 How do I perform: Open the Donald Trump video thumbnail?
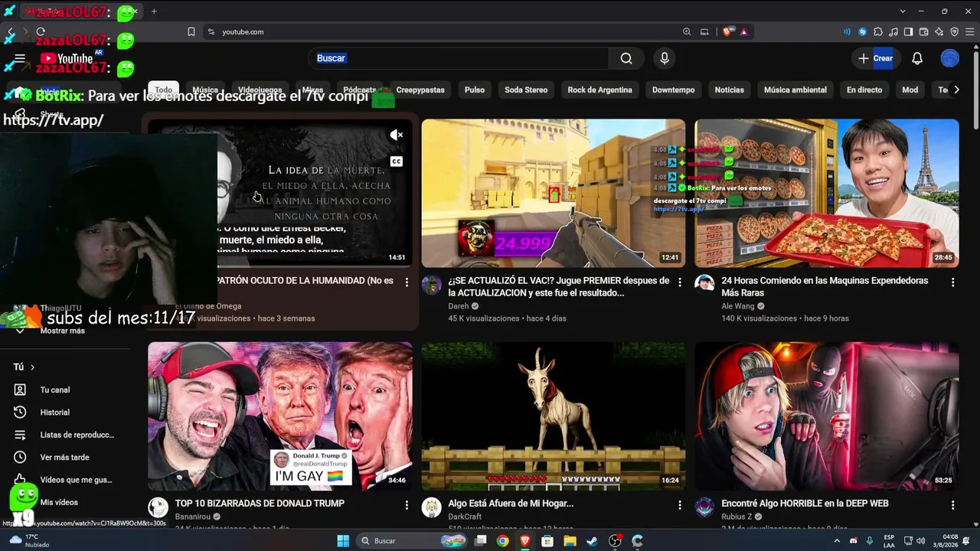[280, 416]
